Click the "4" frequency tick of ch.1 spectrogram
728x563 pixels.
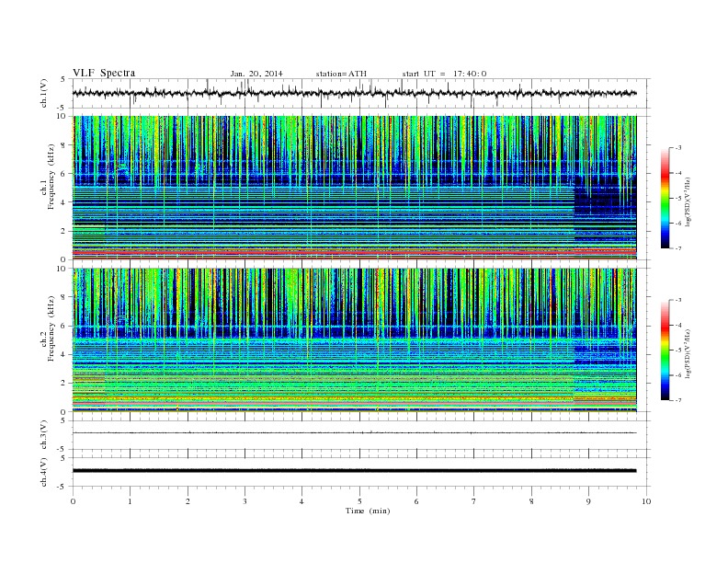63,202
